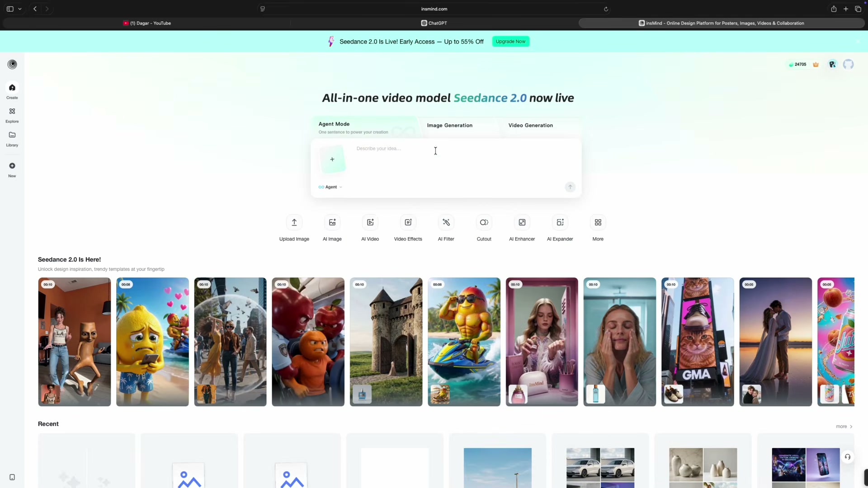Click the icon left of the avatar
The image size is (868, 488).
pyautogui.click(x=832, y=64)
